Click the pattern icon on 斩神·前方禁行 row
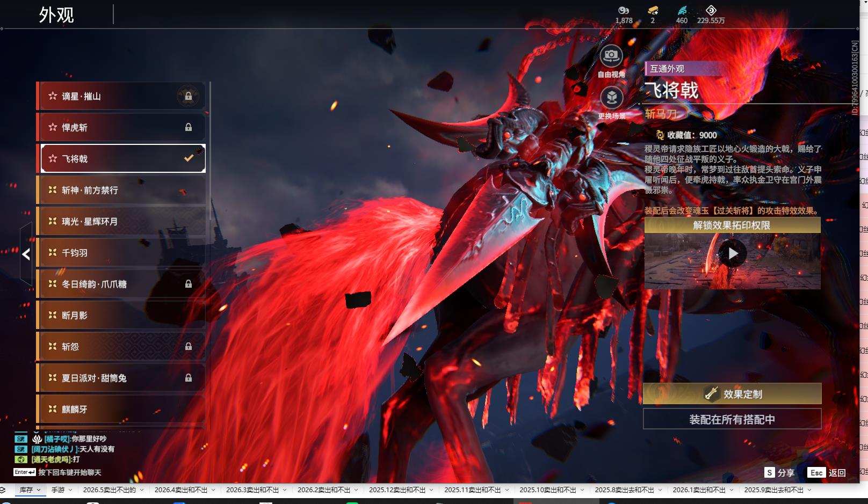The image size is (868, 504). (53, 190)
